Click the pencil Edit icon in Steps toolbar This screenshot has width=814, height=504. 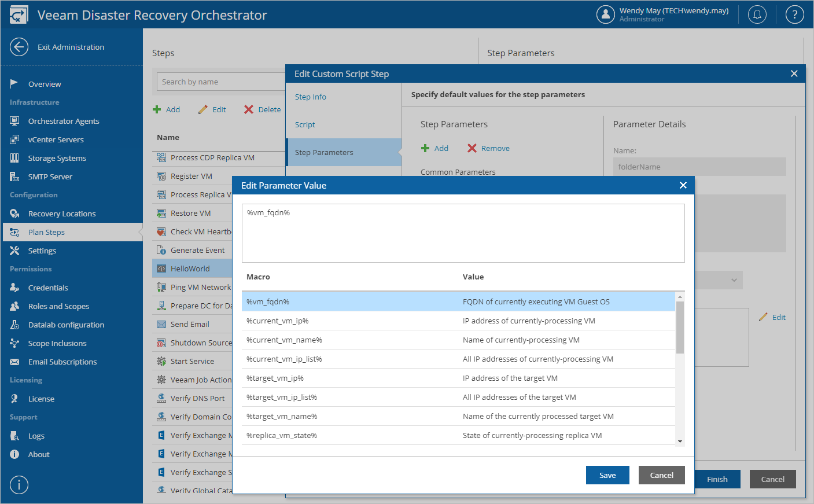point(202,109)
